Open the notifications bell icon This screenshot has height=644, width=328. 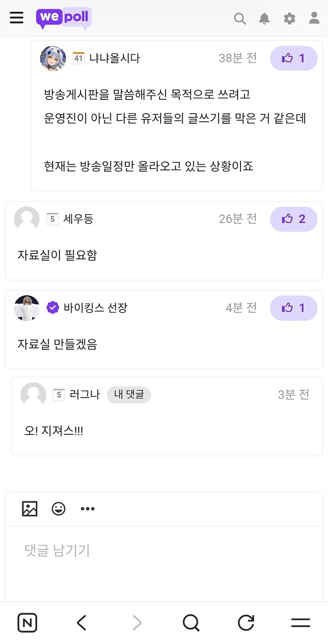264,18
